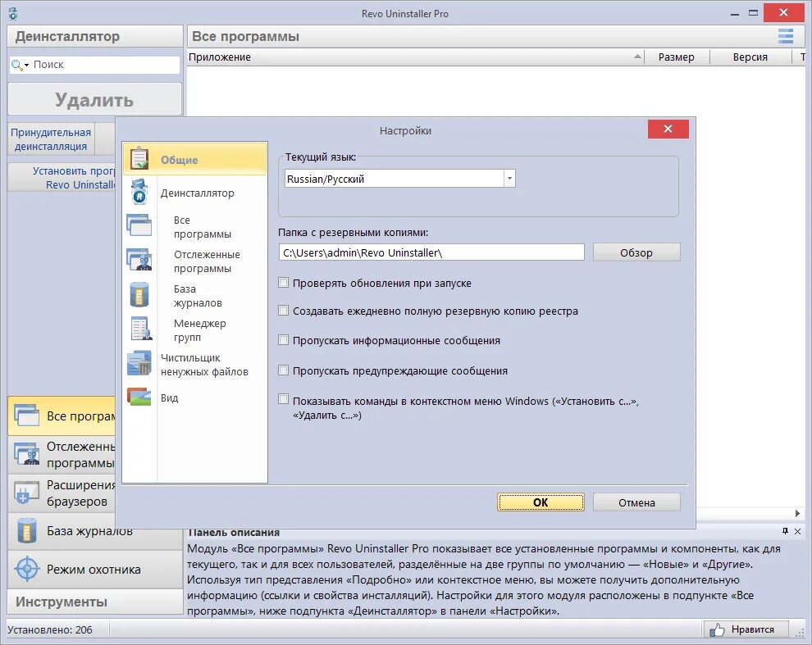
Task: Click the Приложение column sort arrow
Action: (x=637, y=57)
